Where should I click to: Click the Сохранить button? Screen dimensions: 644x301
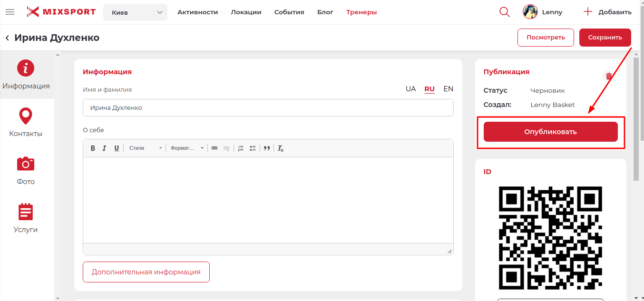pyautogui.click(x=605, y=38)
